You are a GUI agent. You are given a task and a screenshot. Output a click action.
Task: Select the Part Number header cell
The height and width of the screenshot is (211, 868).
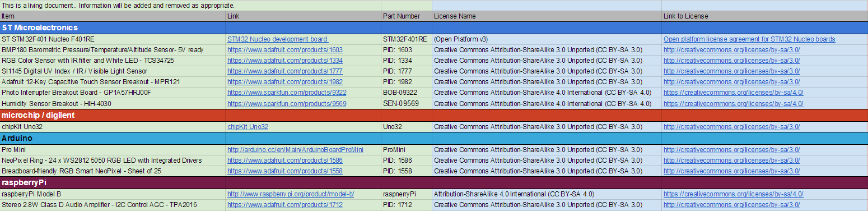(407, 16)
